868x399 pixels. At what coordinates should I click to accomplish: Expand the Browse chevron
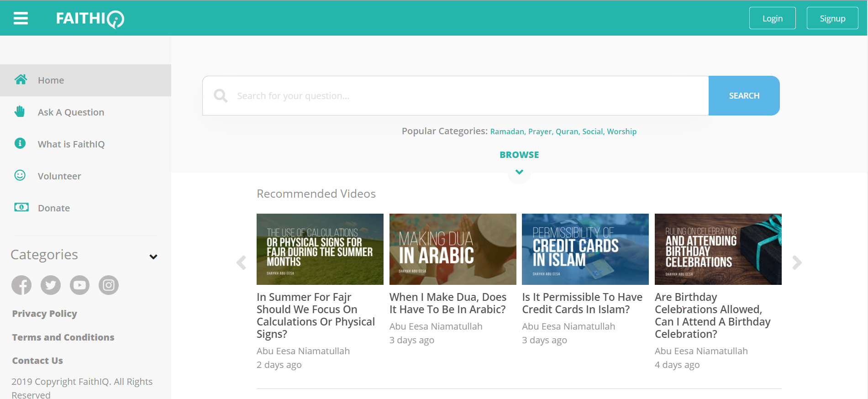[x=519, y=172]
